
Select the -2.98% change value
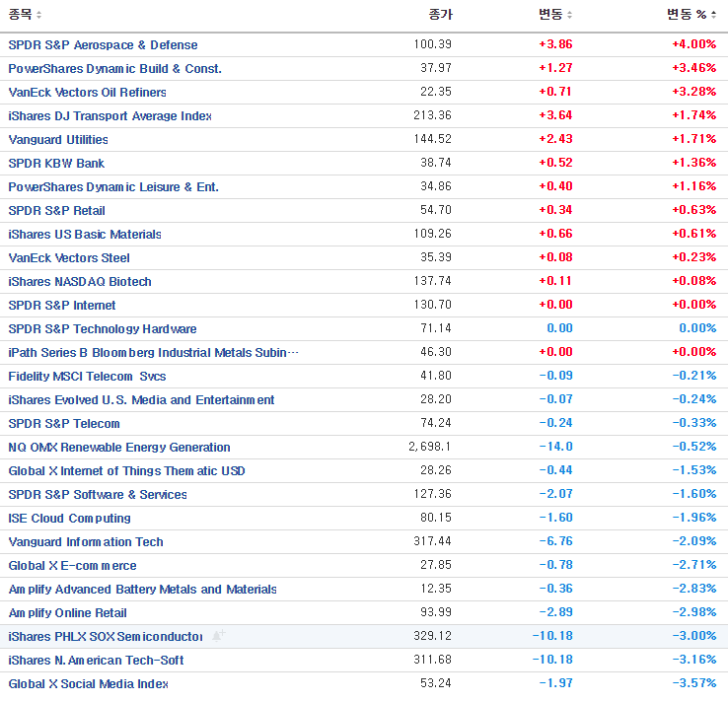pyautogui.click(x=694, y=612)
